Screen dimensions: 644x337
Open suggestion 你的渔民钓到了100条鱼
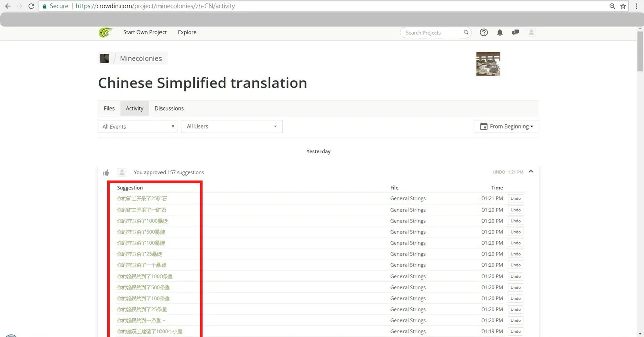[x=143, y=298]
